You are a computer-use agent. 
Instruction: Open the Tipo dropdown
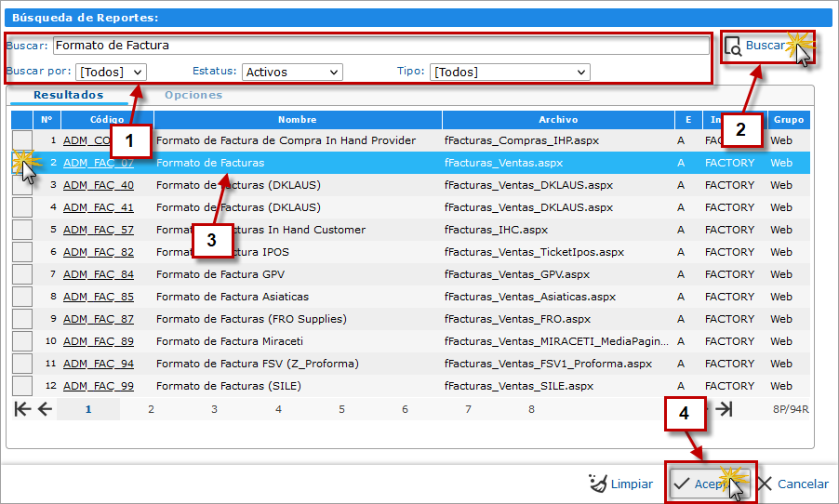tap(510, 72)
